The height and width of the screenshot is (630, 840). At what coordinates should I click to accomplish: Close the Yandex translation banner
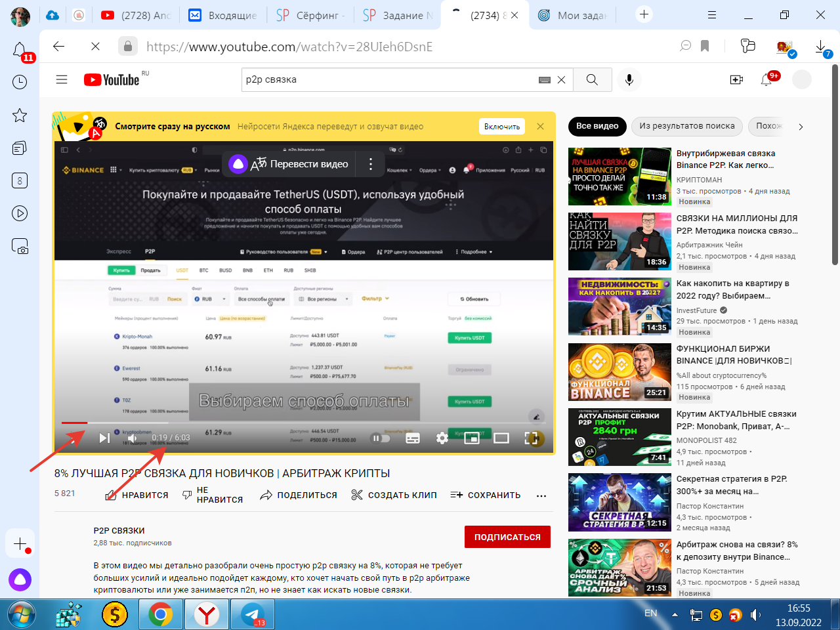coord(540,127)
